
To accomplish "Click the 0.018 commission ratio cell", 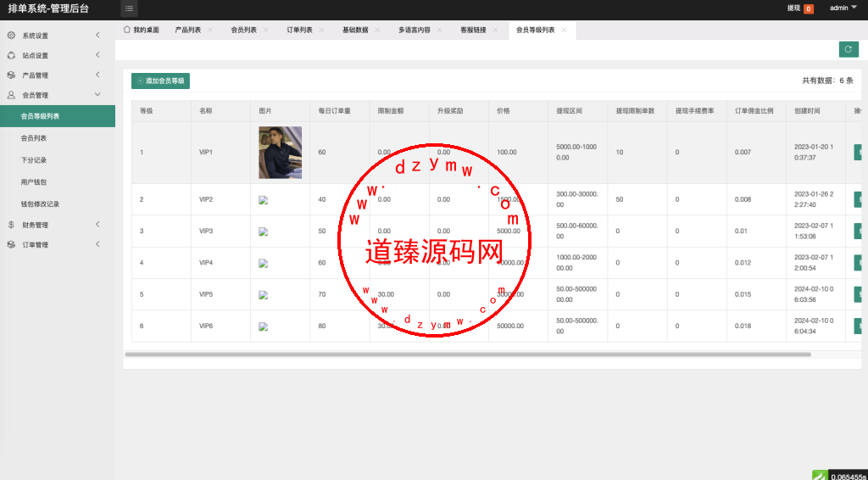I will [756, 327].
